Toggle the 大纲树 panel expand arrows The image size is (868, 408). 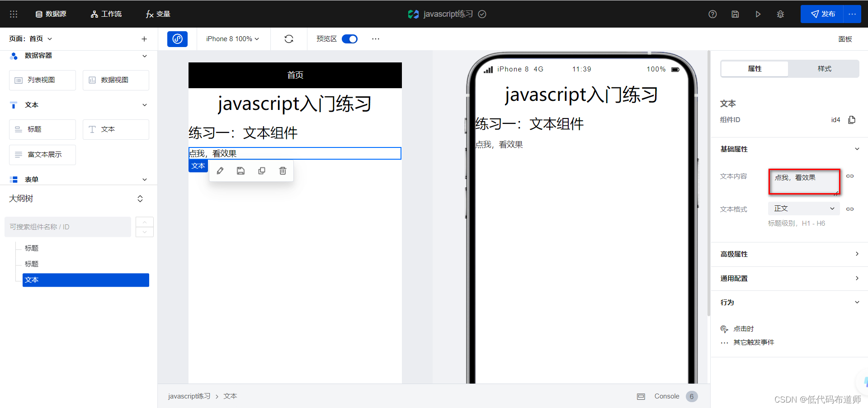pos(140,199)
